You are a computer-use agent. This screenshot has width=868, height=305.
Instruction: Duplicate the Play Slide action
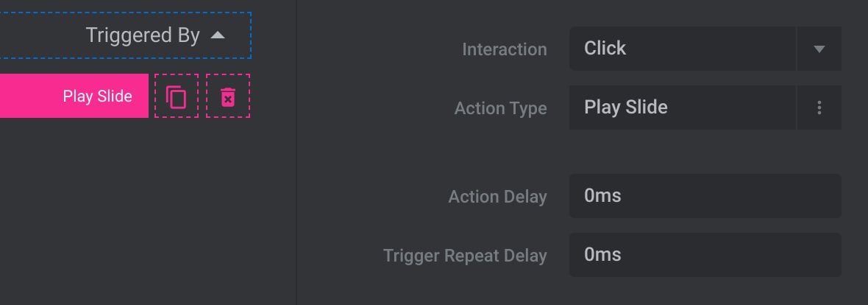coord(176,96)
